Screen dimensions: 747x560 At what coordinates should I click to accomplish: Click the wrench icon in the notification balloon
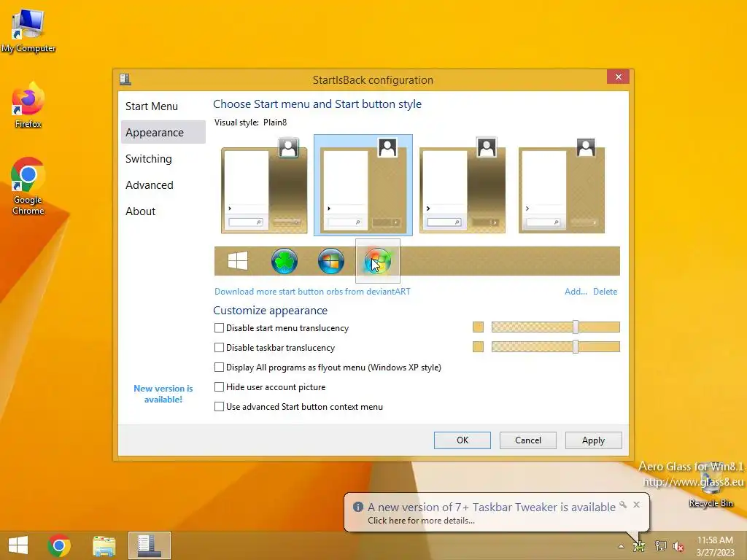(x=623, y=505)
